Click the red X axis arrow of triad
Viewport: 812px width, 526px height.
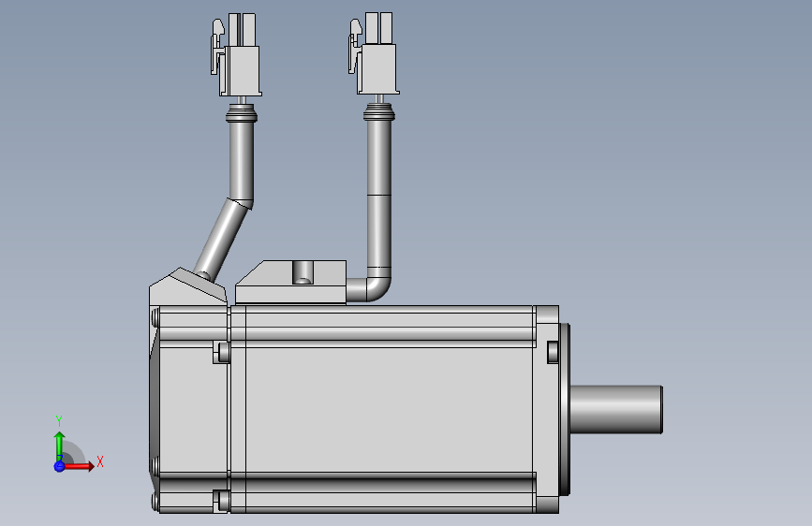click(x=79, y=466)
